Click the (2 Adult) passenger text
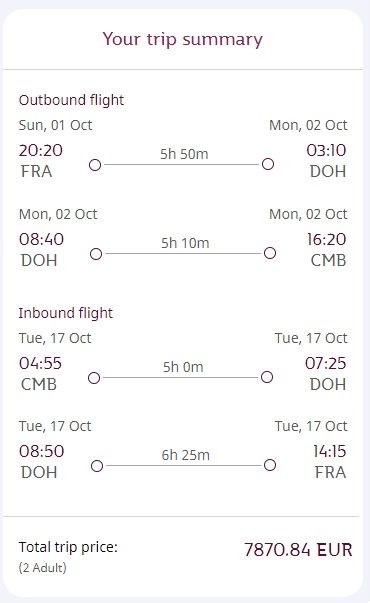This screenshot has height=603, width=370. click(42, 568)
